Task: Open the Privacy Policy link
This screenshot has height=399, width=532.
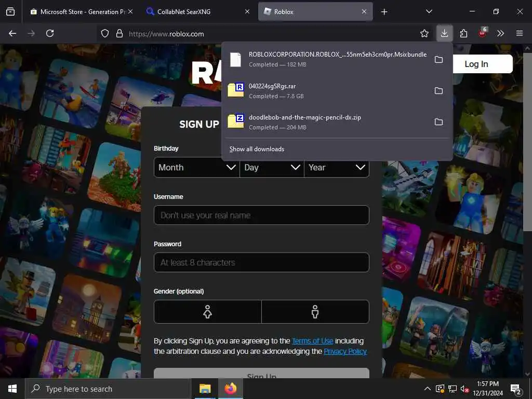Action: pyautogui.click(x=345, y=351)
